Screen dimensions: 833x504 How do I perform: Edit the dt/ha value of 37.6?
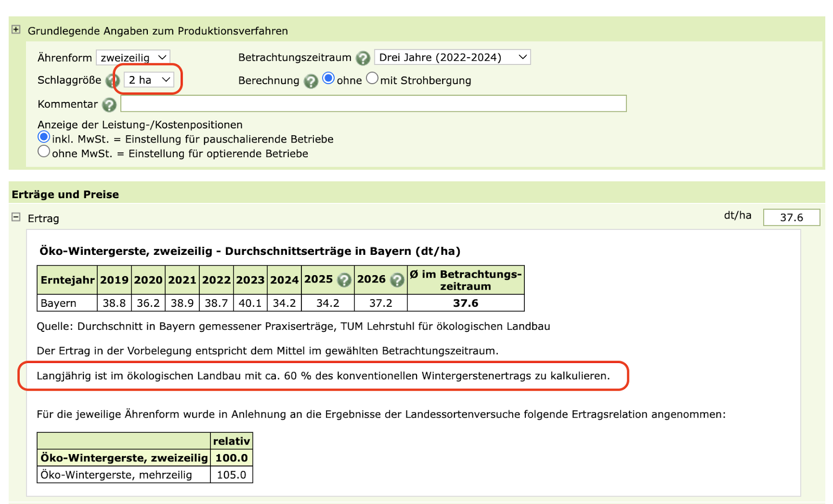click(x=791, y=217)
